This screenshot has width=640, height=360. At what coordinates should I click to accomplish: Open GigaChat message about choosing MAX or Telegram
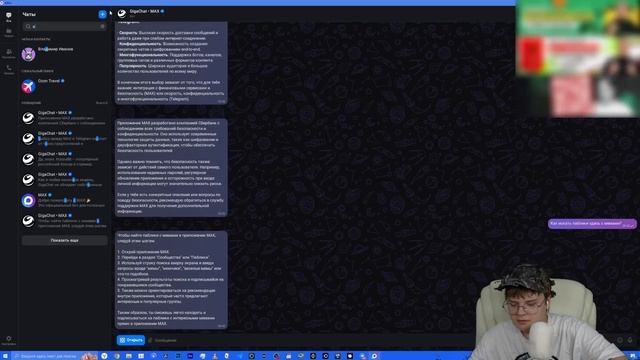point(64,138)
